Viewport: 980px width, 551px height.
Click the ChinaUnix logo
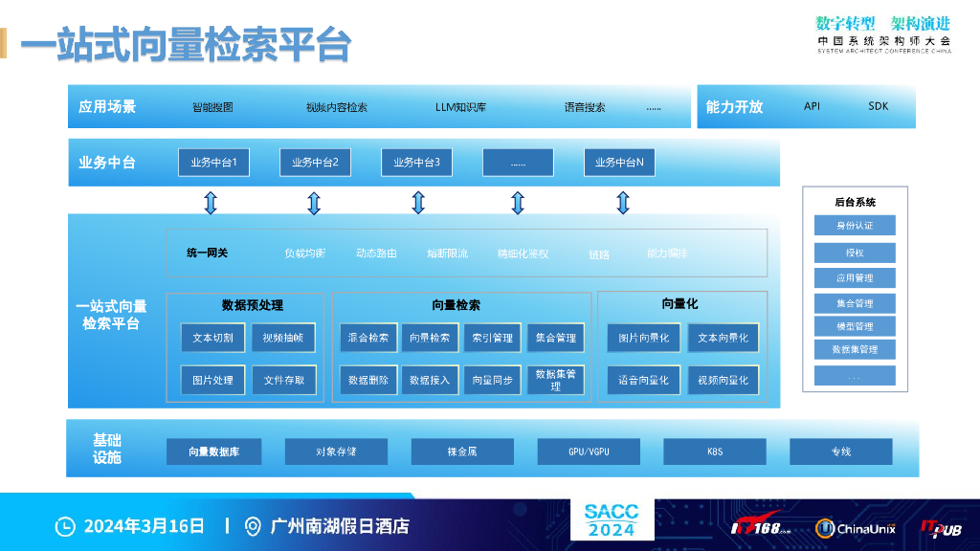[x=855, y=528]
